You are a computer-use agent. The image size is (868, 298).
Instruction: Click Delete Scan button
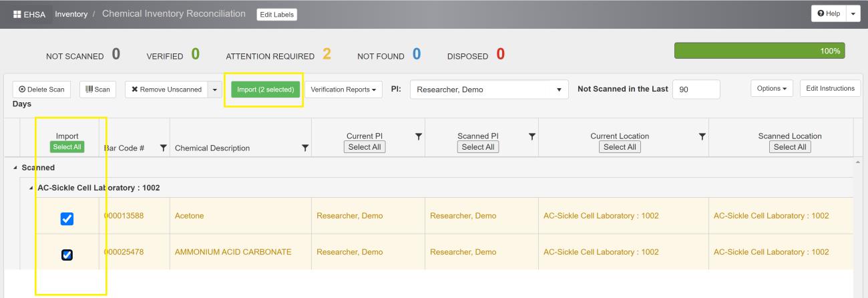(43, 90)
